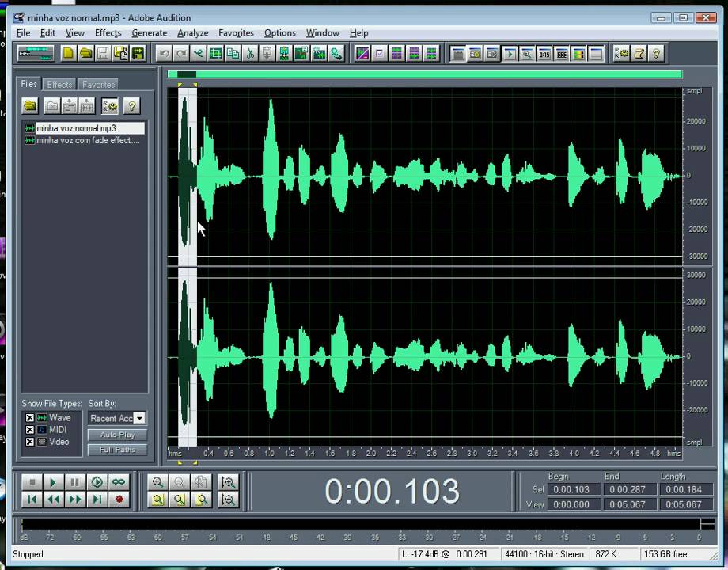728x570 pixels.
Task: Click the Fast Forward button
Action: tap(74, 500)
